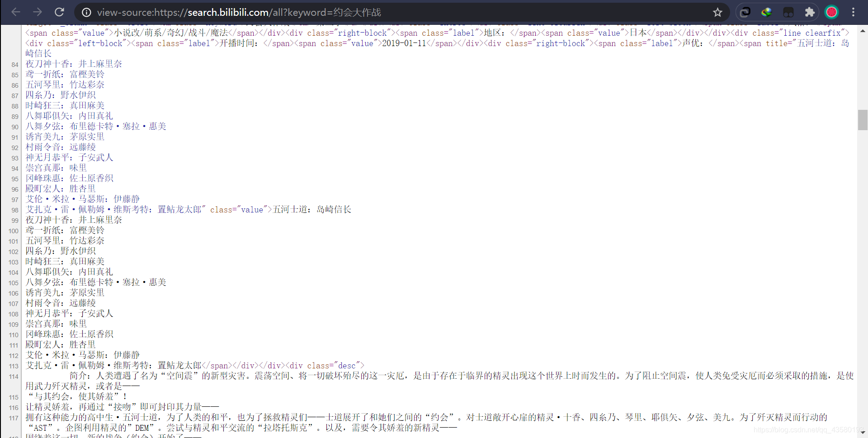The image size is (868, 438).
Task: Reload the page with refresh icon
Action: 59,12
